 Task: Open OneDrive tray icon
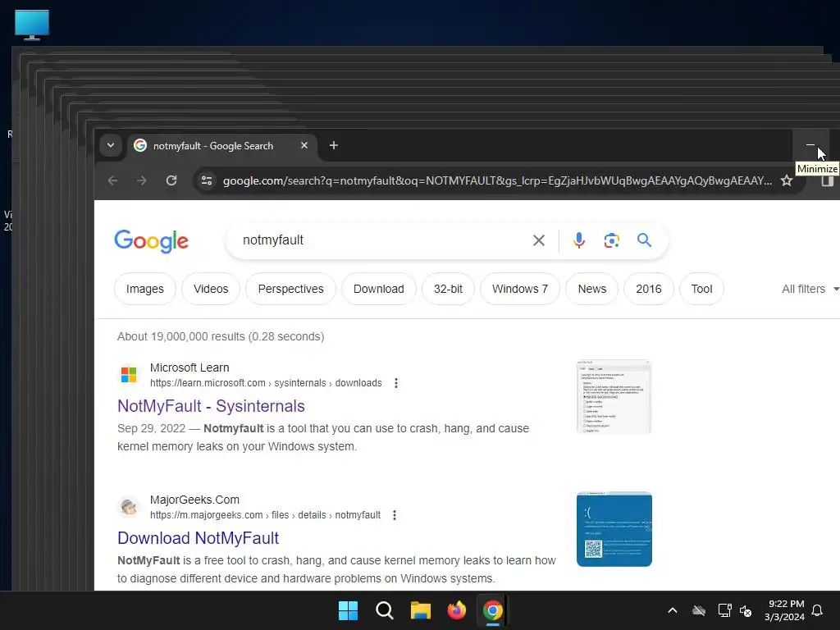(699, 610)
